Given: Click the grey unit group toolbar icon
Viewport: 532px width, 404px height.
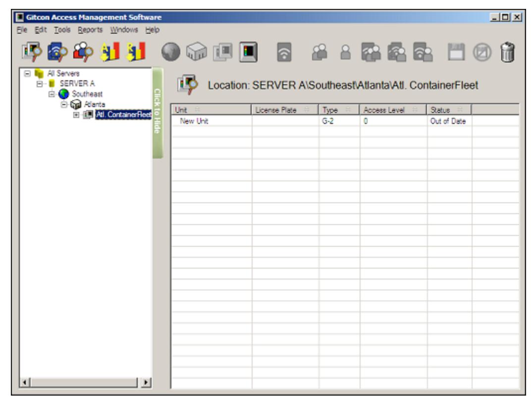Looking at the screenshot, I should (x=222, y=52).
